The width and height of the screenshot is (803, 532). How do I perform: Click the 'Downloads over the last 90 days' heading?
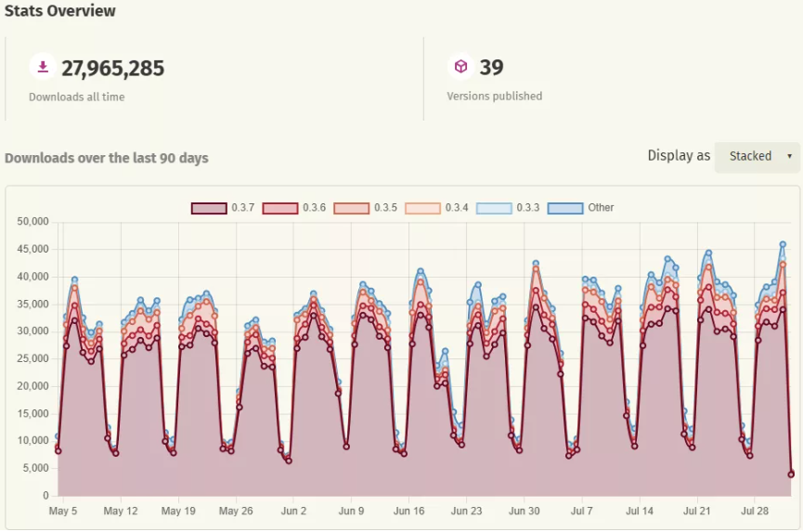pos(106,158)
